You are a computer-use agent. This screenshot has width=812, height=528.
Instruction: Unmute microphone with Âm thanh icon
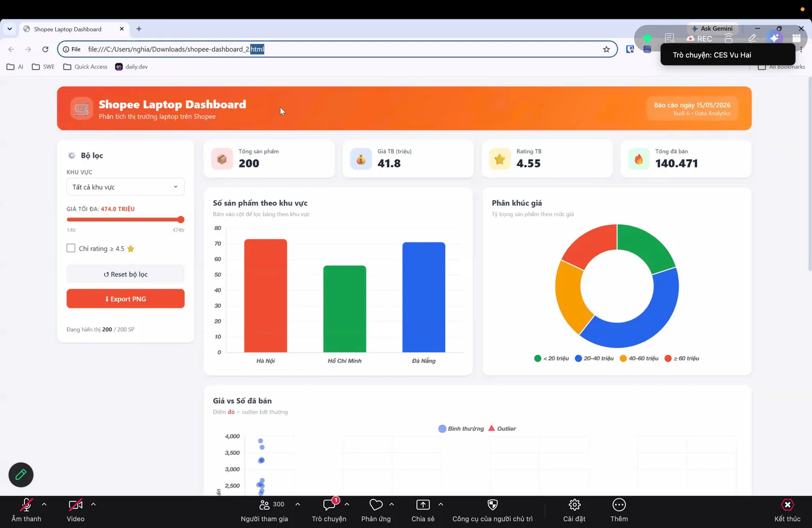click(x=26, y=505)
